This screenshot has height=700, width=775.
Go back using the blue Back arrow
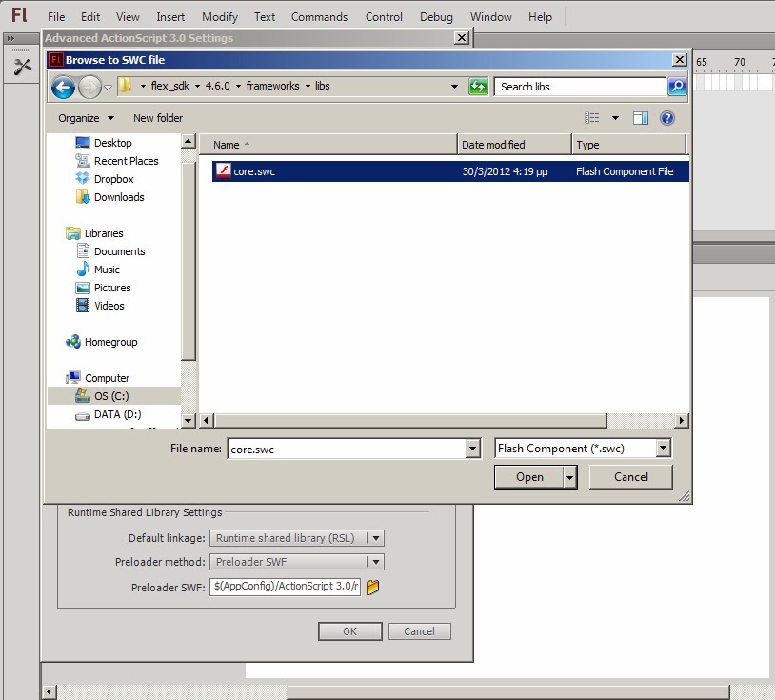(63, 88)
